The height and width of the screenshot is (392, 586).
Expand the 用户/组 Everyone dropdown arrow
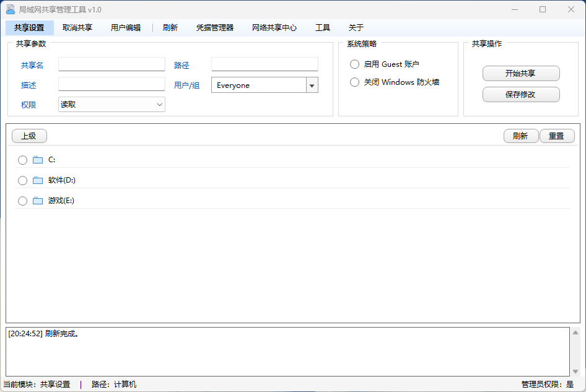[x=312, y=85]
